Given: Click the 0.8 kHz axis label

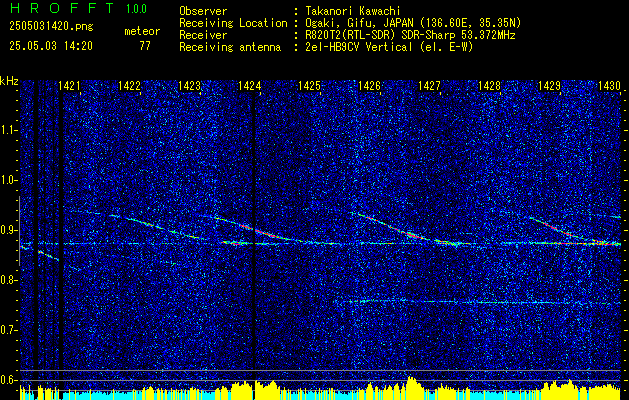Looking at the screenshot, I should tap(9, 280).
